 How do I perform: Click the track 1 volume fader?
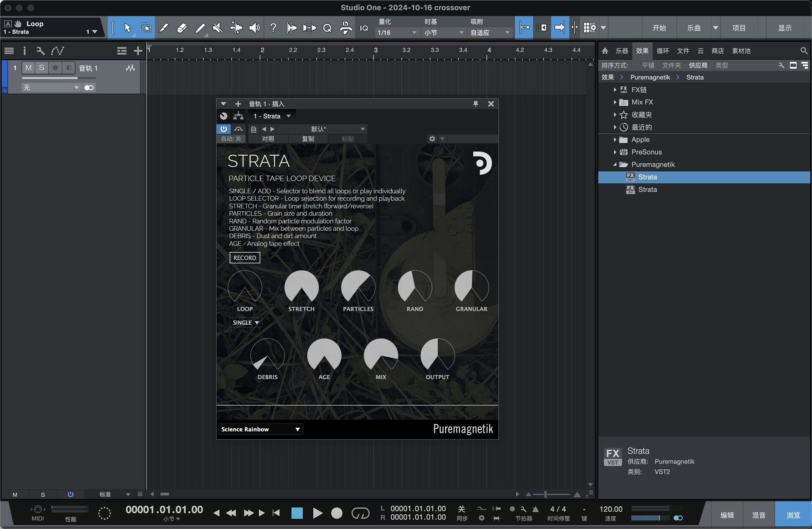tap(59, 78)
